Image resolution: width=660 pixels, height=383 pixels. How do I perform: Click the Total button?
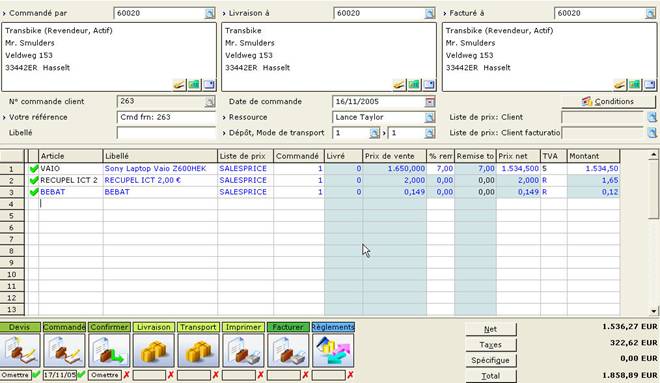[x=490, y=376]
